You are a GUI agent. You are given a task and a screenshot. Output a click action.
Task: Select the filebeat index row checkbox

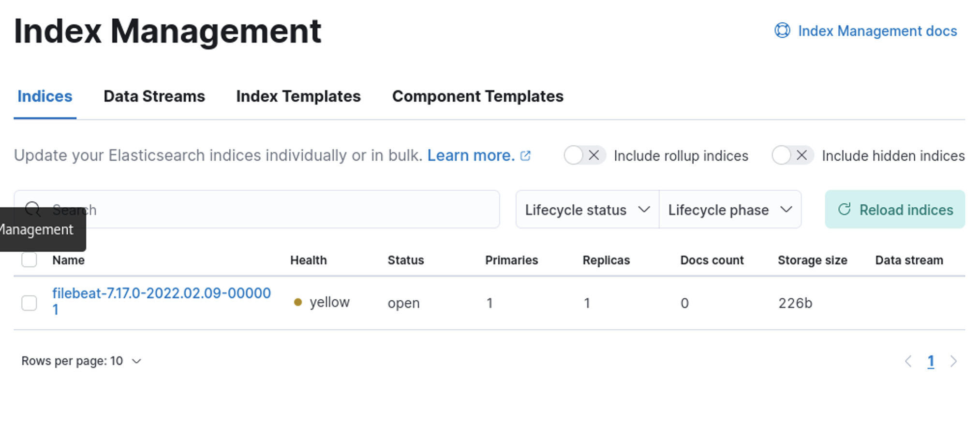point(29,303)
